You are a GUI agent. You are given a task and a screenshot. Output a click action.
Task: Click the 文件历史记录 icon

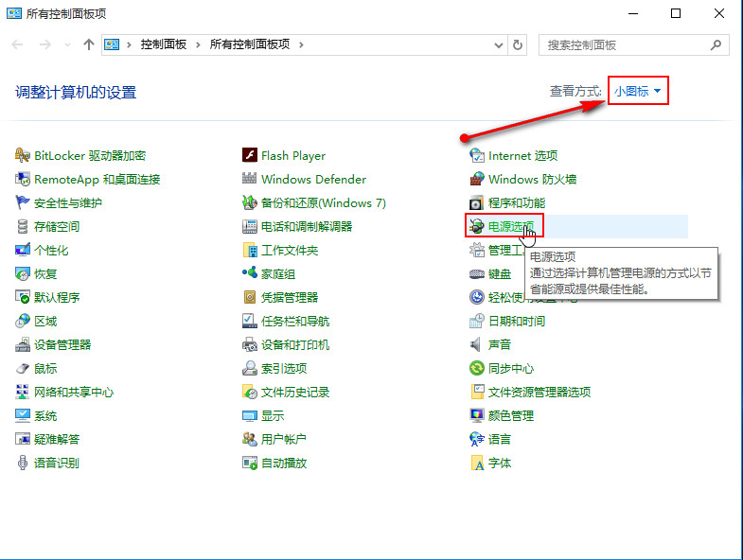pyautogui.click(x=250, y=393)
